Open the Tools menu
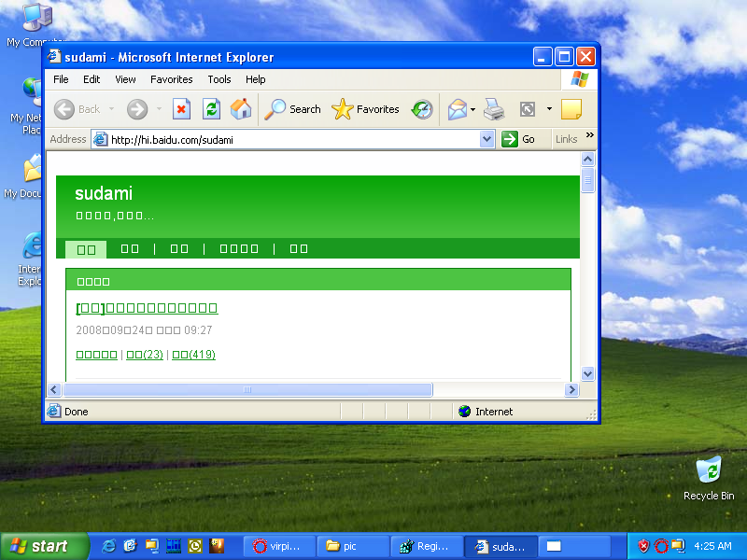The image size is (747, 560). (219, 79)
